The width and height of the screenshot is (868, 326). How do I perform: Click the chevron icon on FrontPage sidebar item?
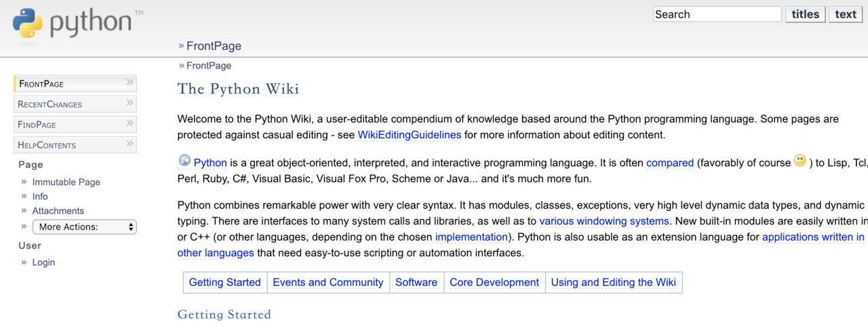tap(130, 83)
